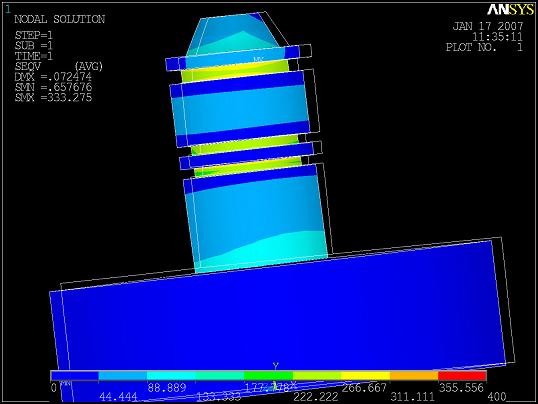Select the NODAL SOLUTION title text
The width and height of the screenshot is (538, 404).
59,20
